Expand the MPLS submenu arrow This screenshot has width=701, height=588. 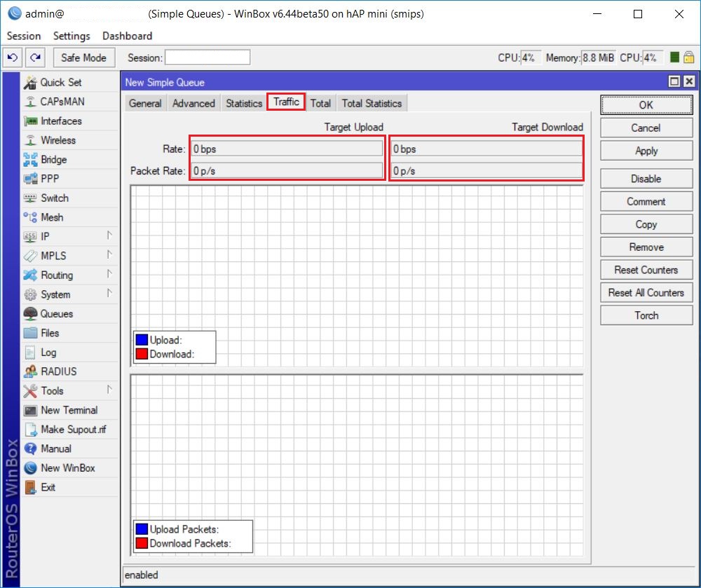(x=109, y=254)
